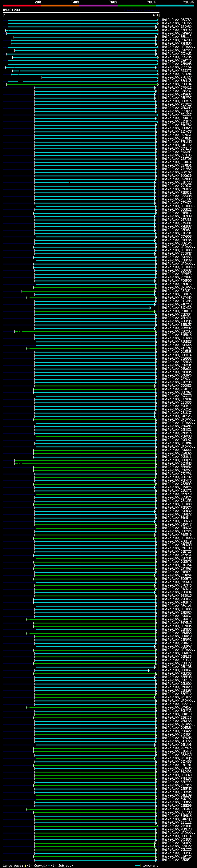Select hit label UniRef100_P36237
The width and height of the screenshot is (197, 868).
click(177, 91)
